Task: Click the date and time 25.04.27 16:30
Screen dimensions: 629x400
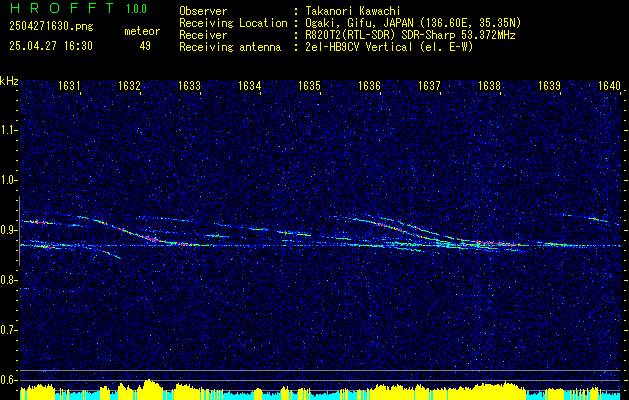Action: (x=51, y=46)
